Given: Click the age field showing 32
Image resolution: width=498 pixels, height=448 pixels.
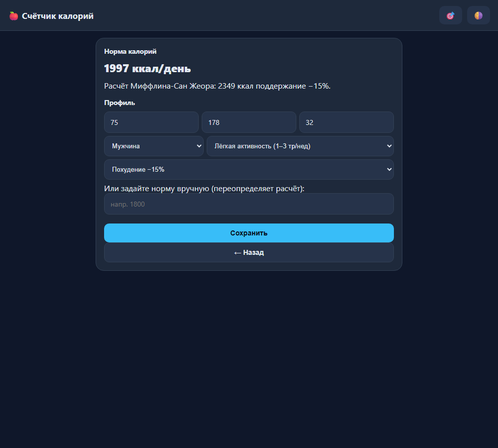Looking at the screenshot, I should pos(347,122).
